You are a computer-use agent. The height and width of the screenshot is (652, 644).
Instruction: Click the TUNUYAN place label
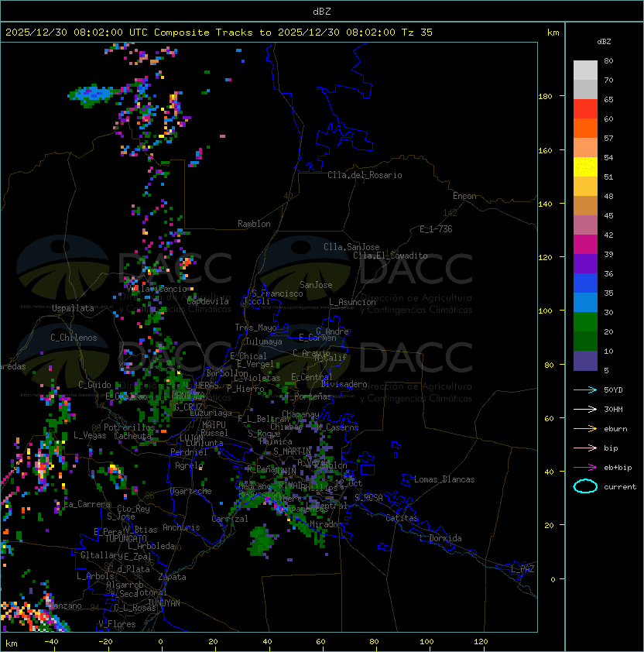(x=164, y=603)
